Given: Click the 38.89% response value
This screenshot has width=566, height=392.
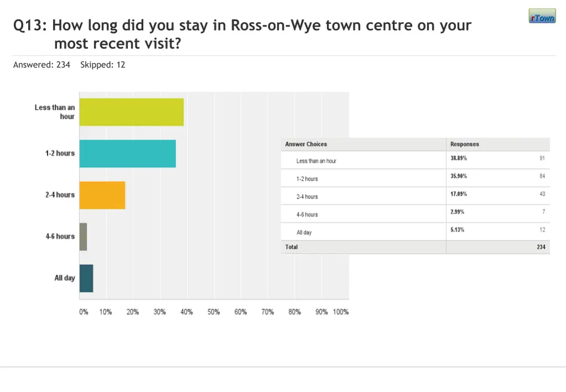Looking at the screenshot, I should click(x=459, y=158).
